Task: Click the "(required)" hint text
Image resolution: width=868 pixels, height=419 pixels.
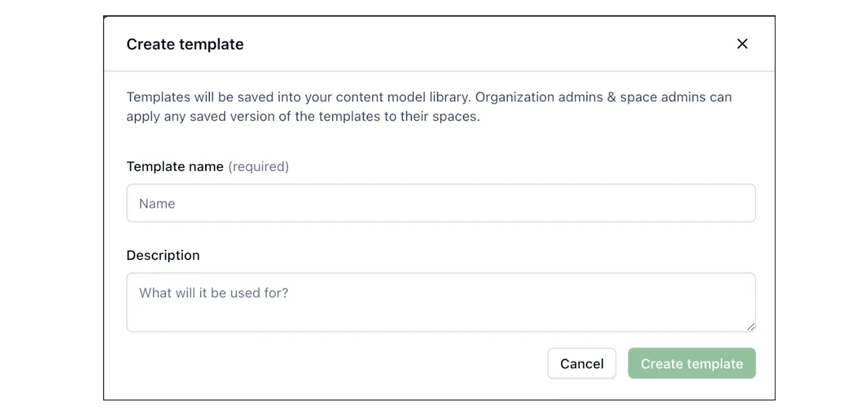Action: click(x=258, y=166)
